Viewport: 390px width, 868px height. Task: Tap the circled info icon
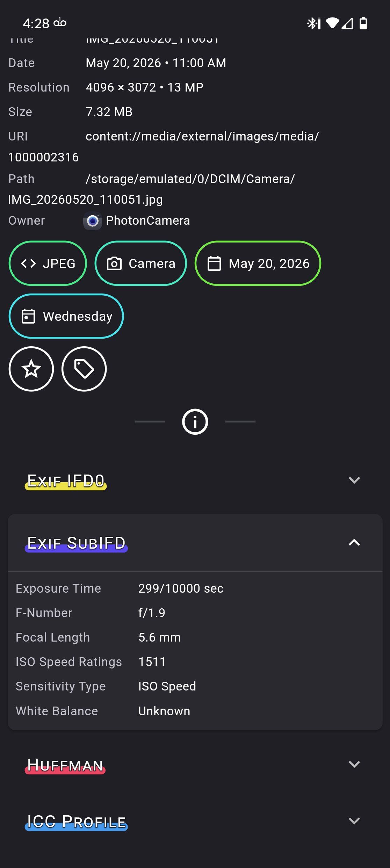[x=195, y=422]
